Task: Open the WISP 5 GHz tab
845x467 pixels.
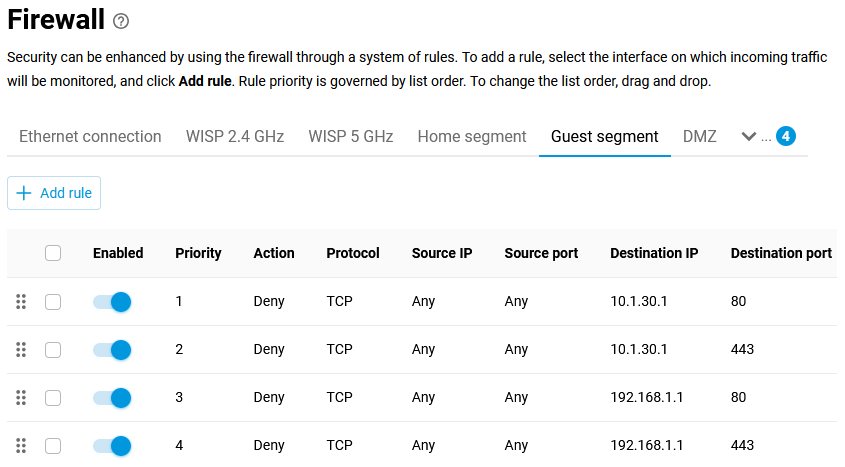Action: click(350, 136)
